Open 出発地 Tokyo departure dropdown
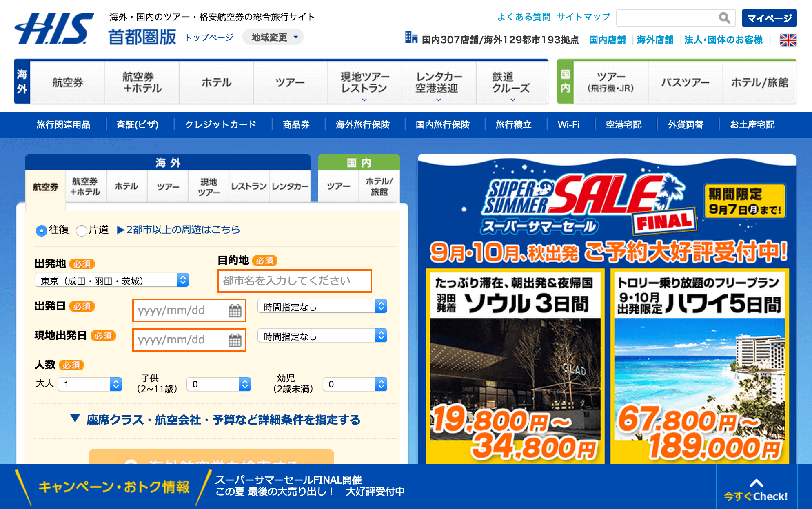 pyautogui.click(x=112, y=281)
